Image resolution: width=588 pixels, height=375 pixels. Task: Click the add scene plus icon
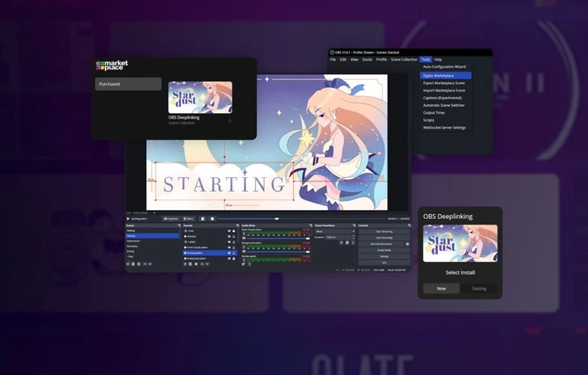(128, 263)
